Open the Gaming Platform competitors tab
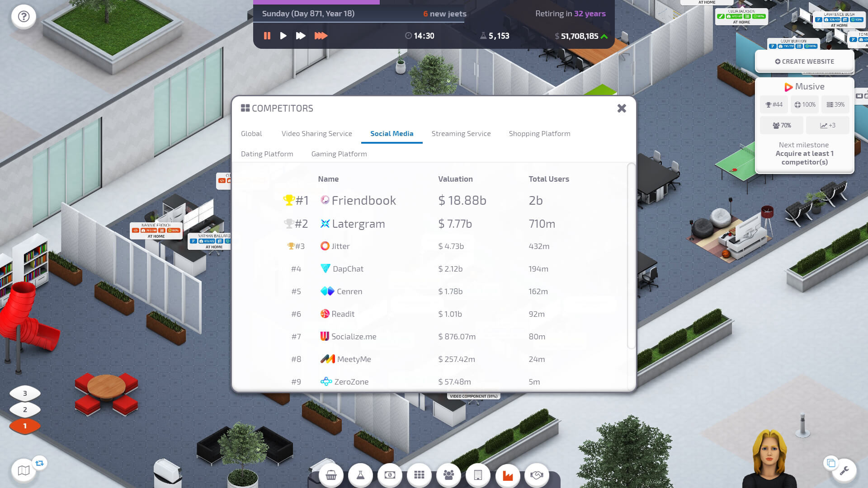This screenshot has width=868, height=488. [x=339, y=154]
